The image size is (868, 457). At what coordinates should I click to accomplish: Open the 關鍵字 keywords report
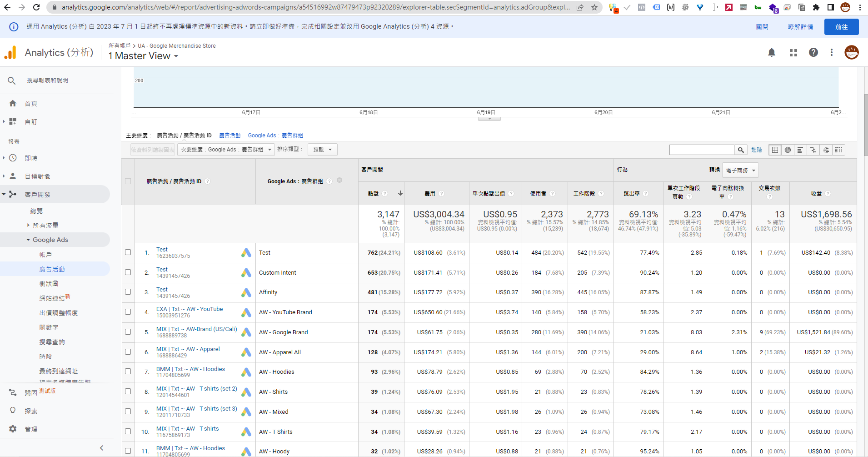(49, 327)
